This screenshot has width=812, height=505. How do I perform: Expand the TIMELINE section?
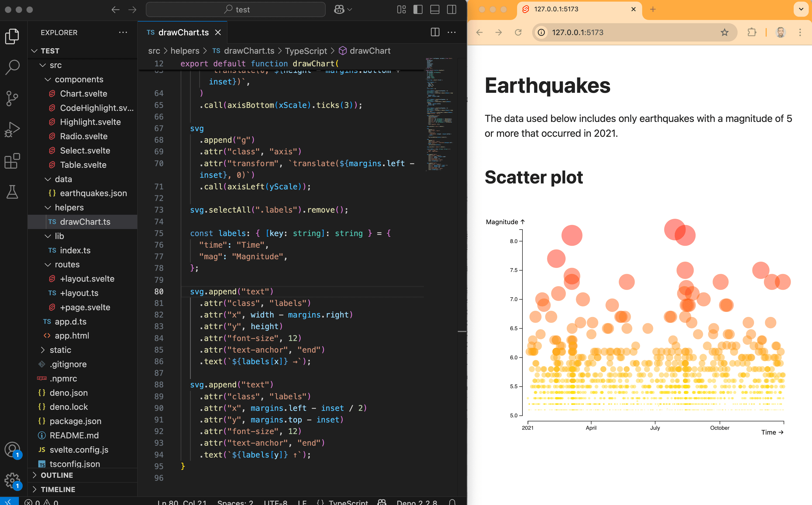tap(82, 490)
